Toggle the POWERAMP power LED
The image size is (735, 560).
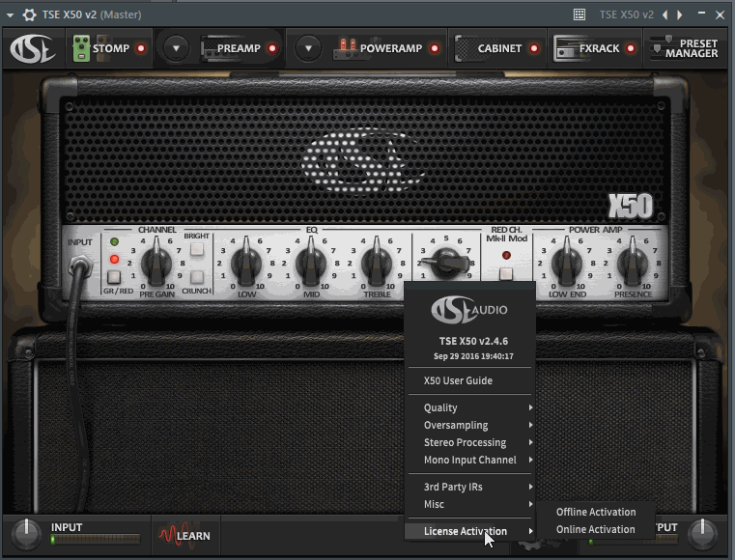point(435,48)
